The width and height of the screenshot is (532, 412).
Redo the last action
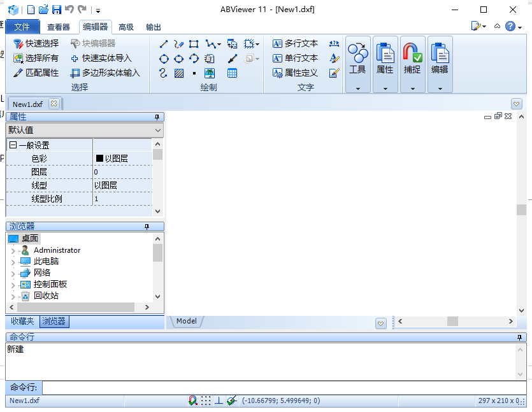click(x=82, y=9)
